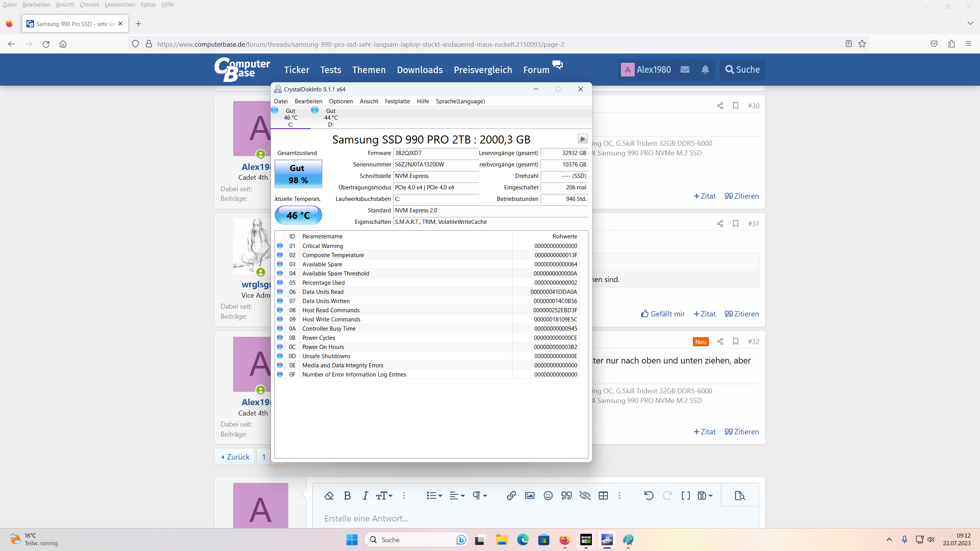This screenshot has height=551, width=980.
Task: Open the ComputerBase Suche button
Action: point(742,69)
